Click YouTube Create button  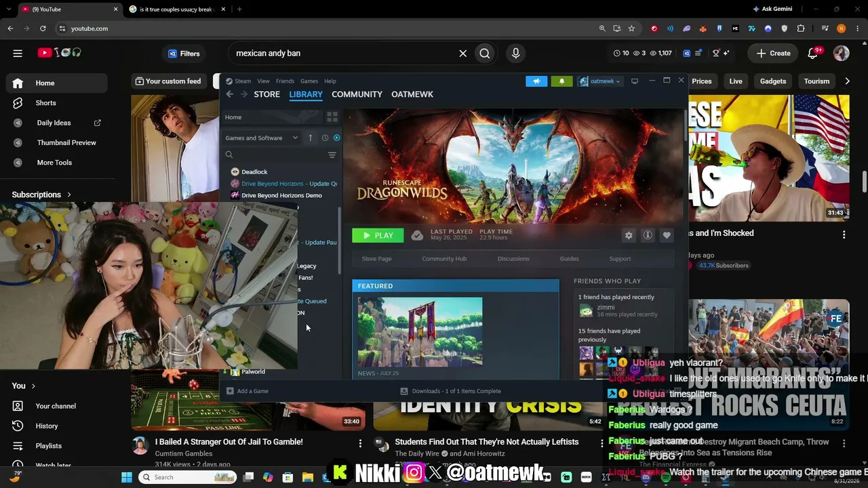click(x=773, y=53)
